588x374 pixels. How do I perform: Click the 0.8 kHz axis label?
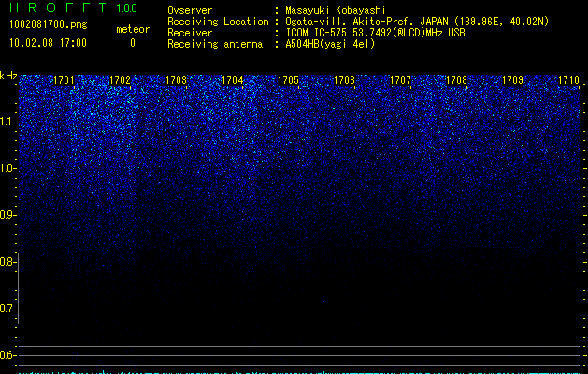(x=7, y=262)
